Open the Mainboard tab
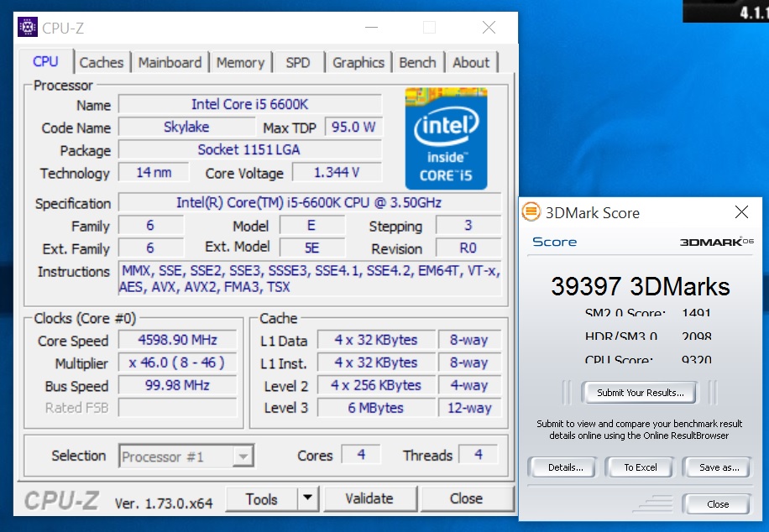 (170, 63)
